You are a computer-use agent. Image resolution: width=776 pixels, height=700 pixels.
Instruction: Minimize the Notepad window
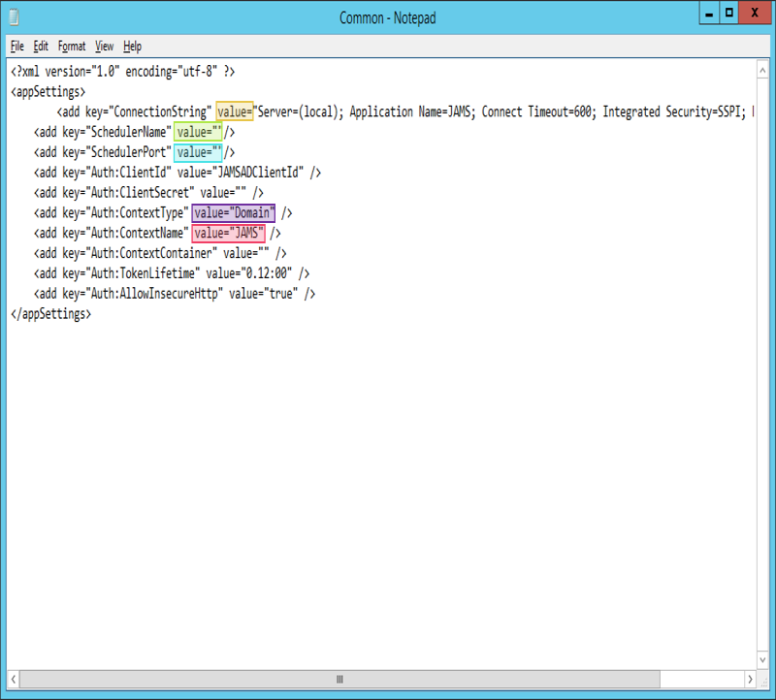(704, 14)
